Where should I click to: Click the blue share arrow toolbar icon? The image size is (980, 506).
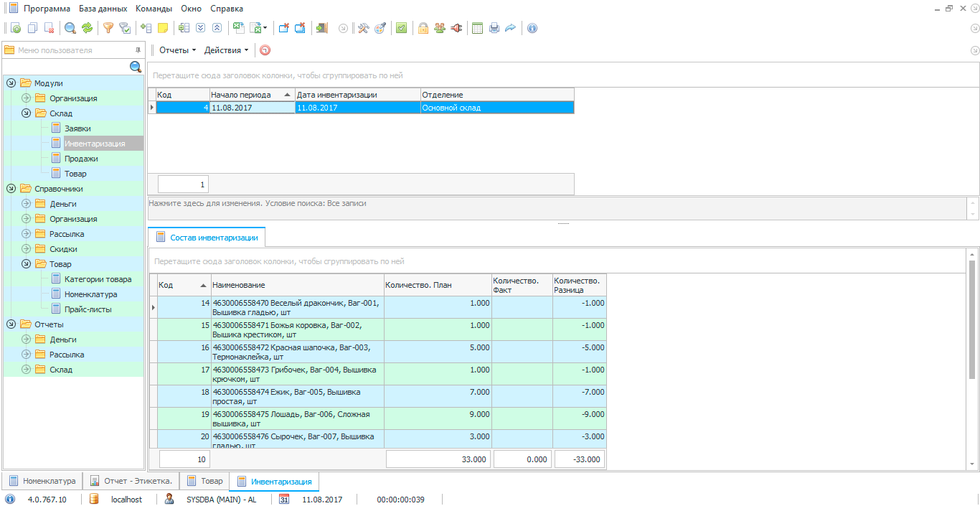coord(511,28)
